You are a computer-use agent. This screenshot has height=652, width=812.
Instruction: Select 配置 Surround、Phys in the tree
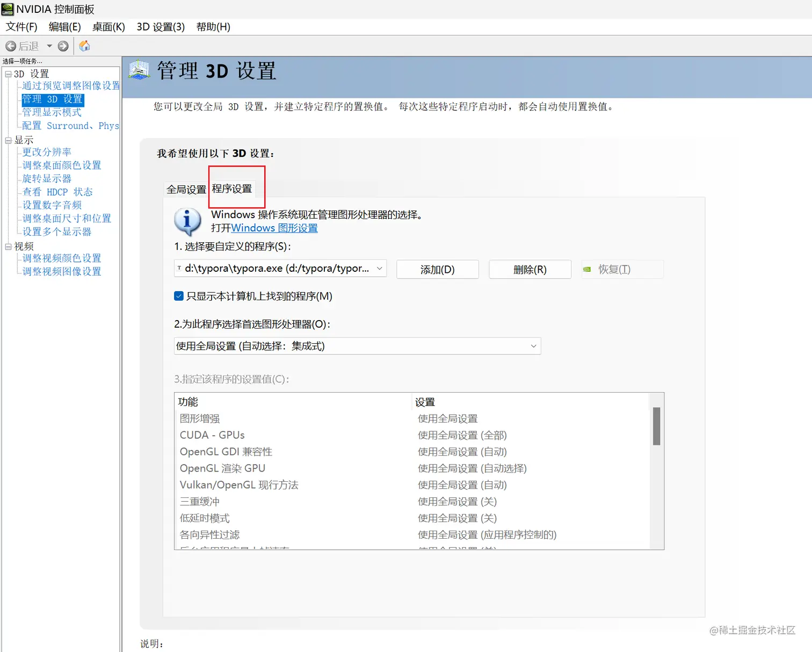pyautogui.click(x=70, y=126)
